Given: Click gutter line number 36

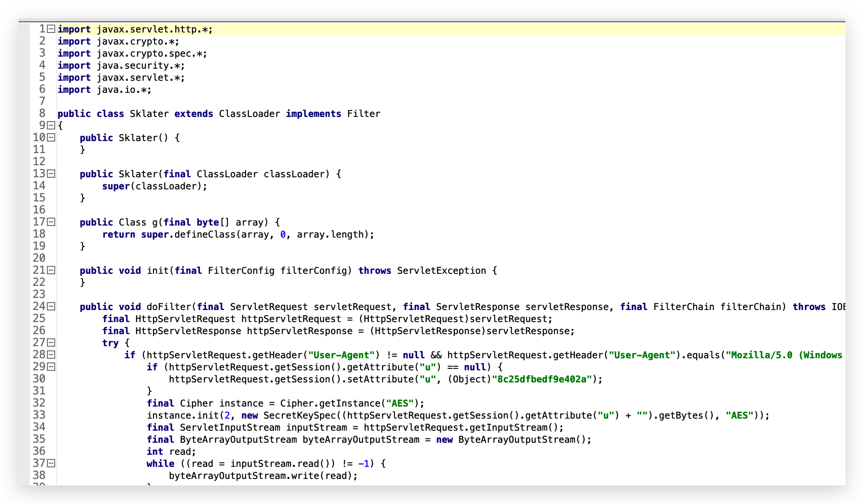Looking at the screenshot, I should click(39, 451).
